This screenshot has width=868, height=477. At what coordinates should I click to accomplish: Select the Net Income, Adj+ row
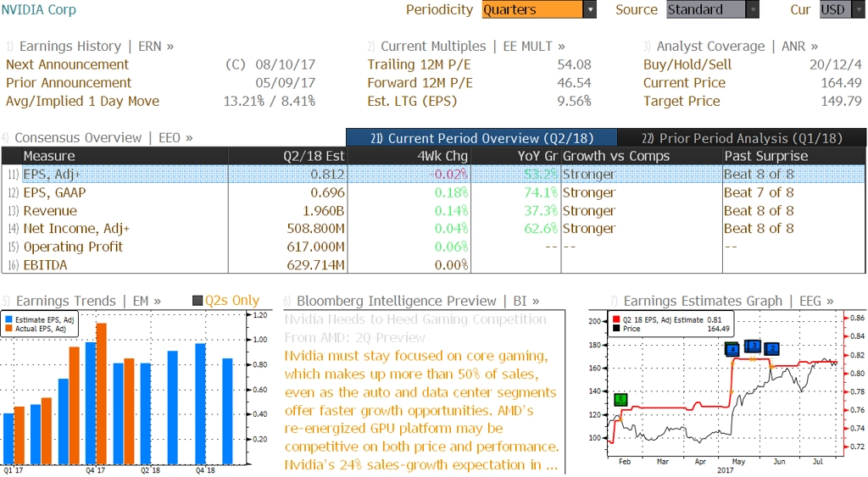[433, 229]
